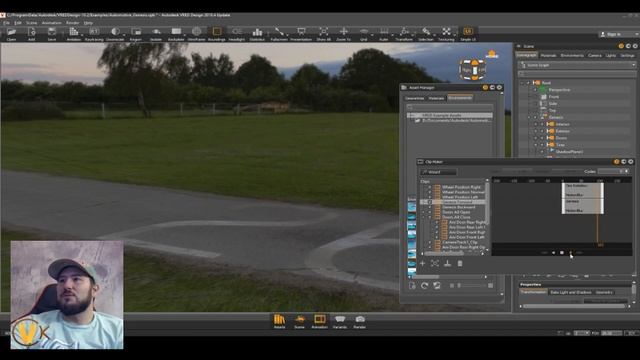This screenshot has height=360, width=640.
Task: Collapse the Tires node in scene tree
Action: [x=536, y=145]
